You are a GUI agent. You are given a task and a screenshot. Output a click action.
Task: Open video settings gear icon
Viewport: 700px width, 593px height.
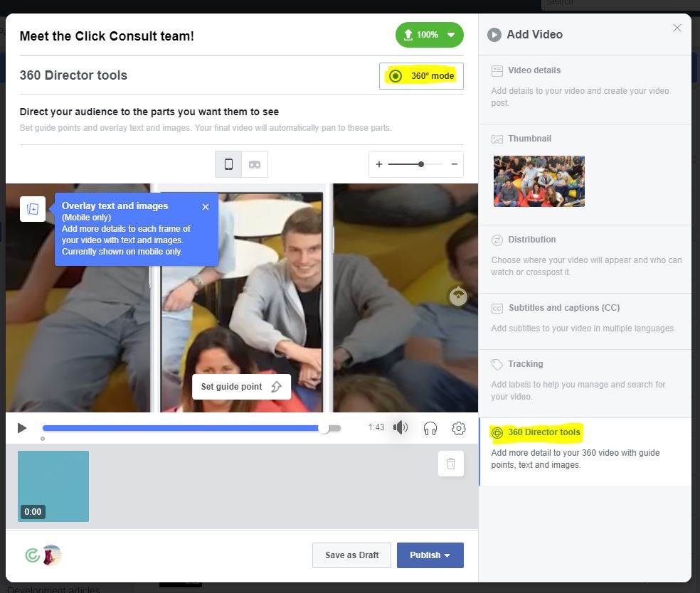[x=458, y=428]
